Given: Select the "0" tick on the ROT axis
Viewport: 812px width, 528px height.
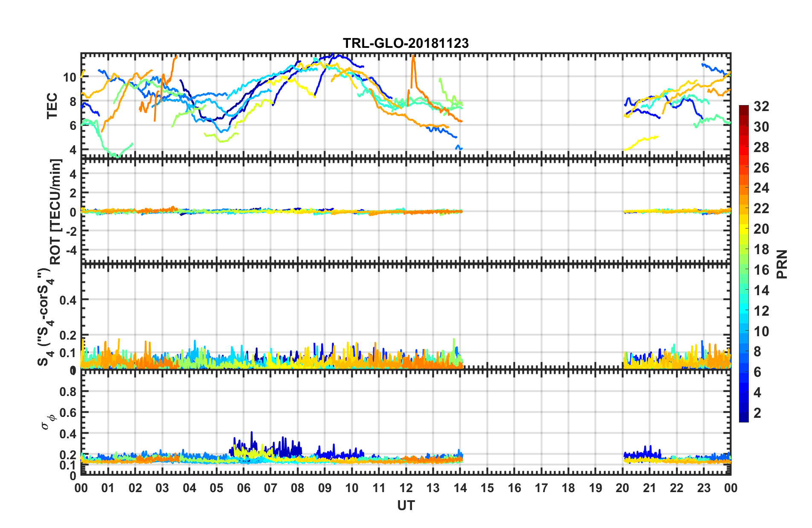Looking at the screenshot, I should [73, 212].
